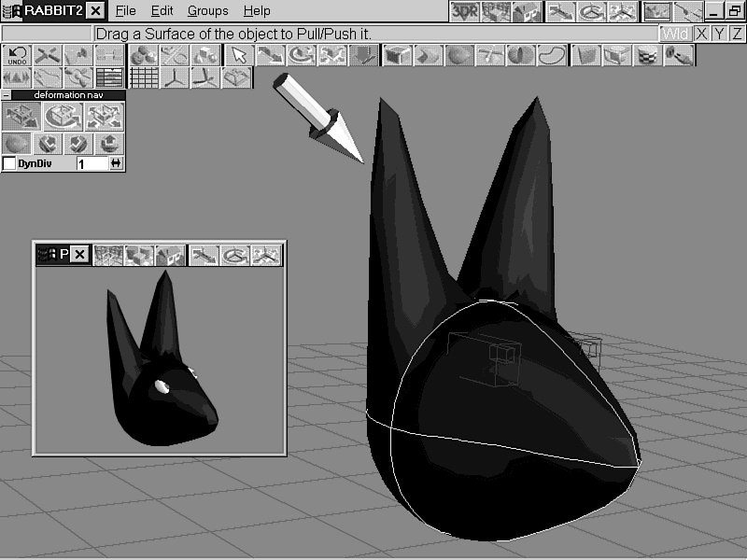This screenshot has height=560, width=747.
Task: Click the paint checkered material icon
Action: click(646, 55)
